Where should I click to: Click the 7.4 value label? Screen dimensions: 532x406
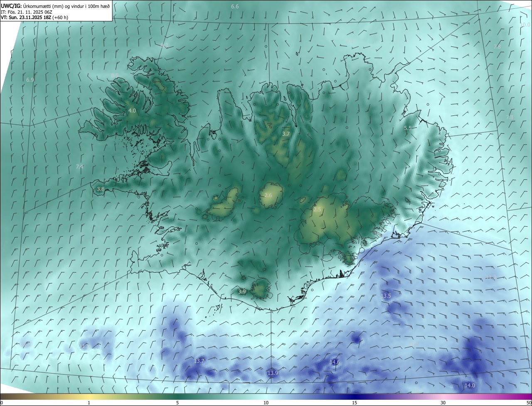[x=79, y=167]
